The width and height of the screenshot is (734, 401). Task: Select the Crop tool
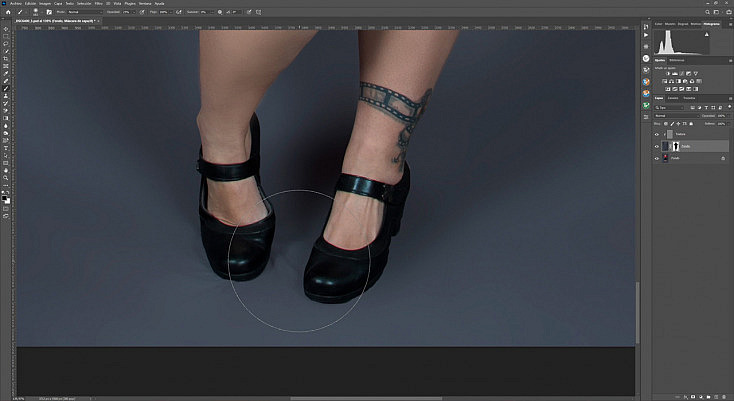click(x=7, y=59)
